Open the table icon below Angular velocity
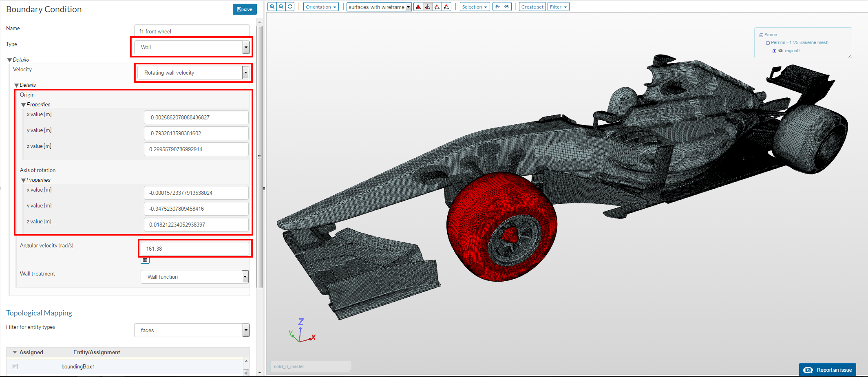This screenshot has width=868, height=377. [145, 260]
